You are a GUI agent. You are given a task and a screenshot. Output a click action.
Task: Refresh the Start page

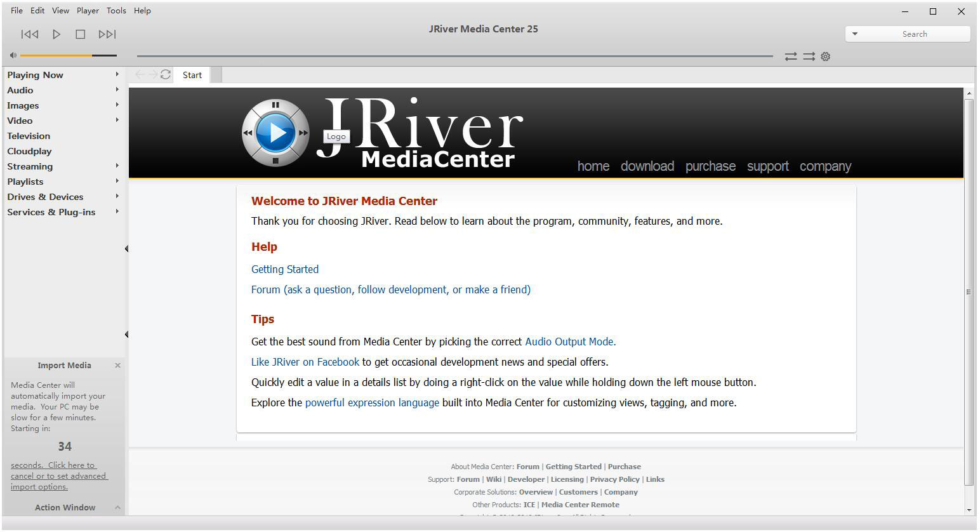[166, 74]
